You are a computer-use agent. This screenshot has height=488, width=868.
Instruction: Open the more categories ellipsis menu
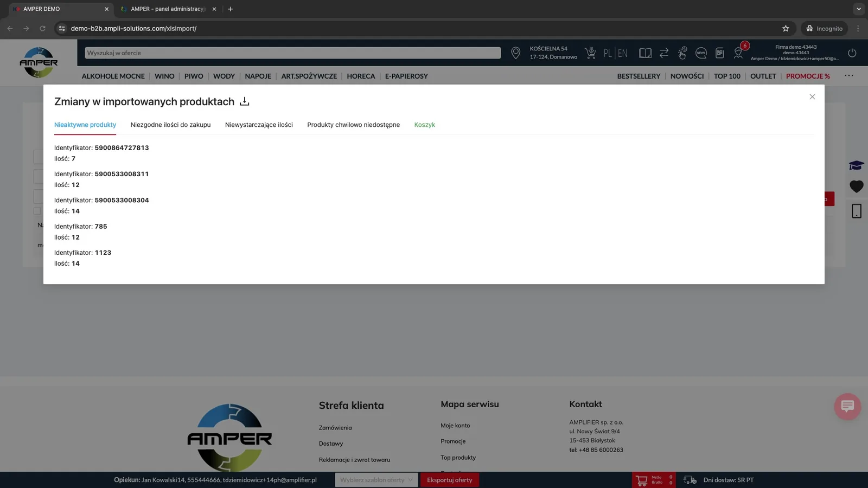point(849,76)
